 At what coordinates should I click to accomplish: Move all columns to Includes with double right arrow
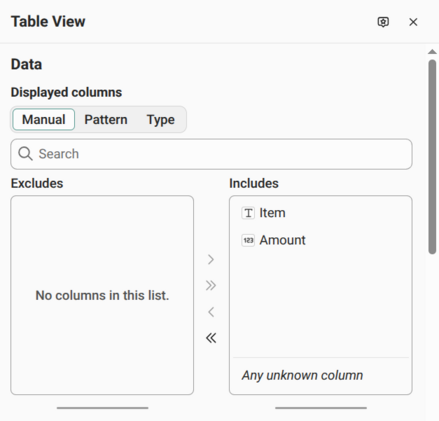click(x=211, y=285)
